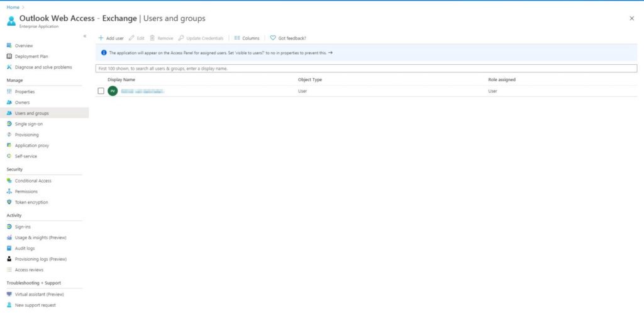Image resolution: width=644 pixels, height=313 pixels.
Task: Click the Deployment Plan book icon
Action: [9, 56]
